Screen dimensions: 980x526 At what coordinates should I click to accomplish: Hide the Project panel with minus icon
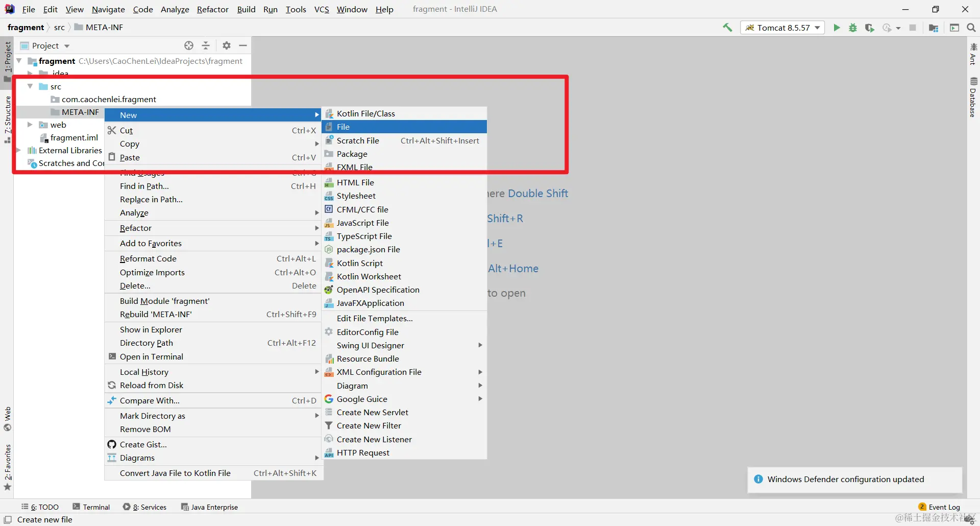coord(243,45)
